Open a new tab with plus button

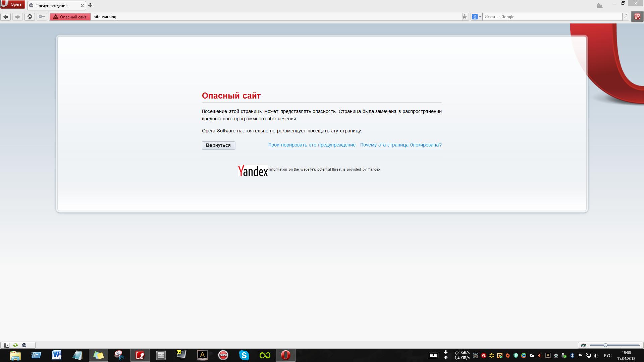(x=90, y=5)
